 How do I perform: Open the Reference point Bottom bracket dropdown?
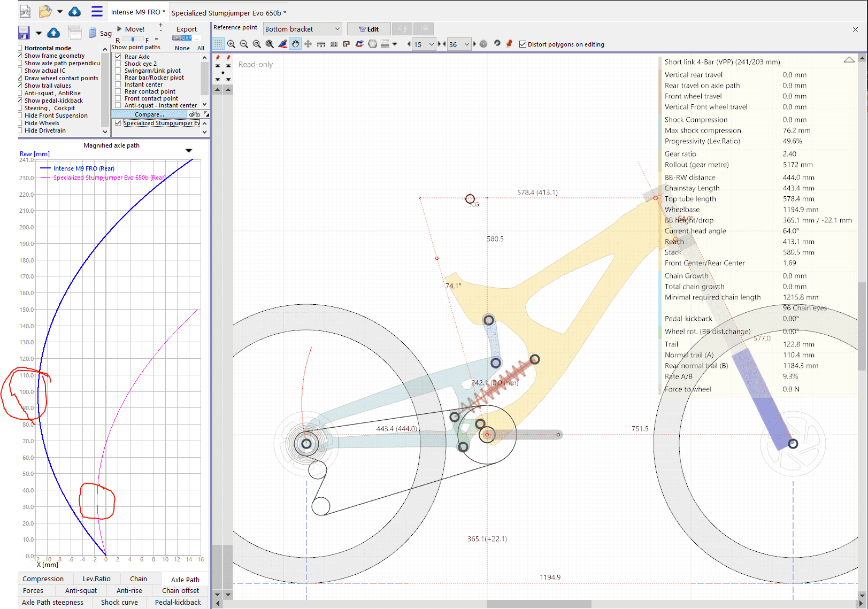303,29
